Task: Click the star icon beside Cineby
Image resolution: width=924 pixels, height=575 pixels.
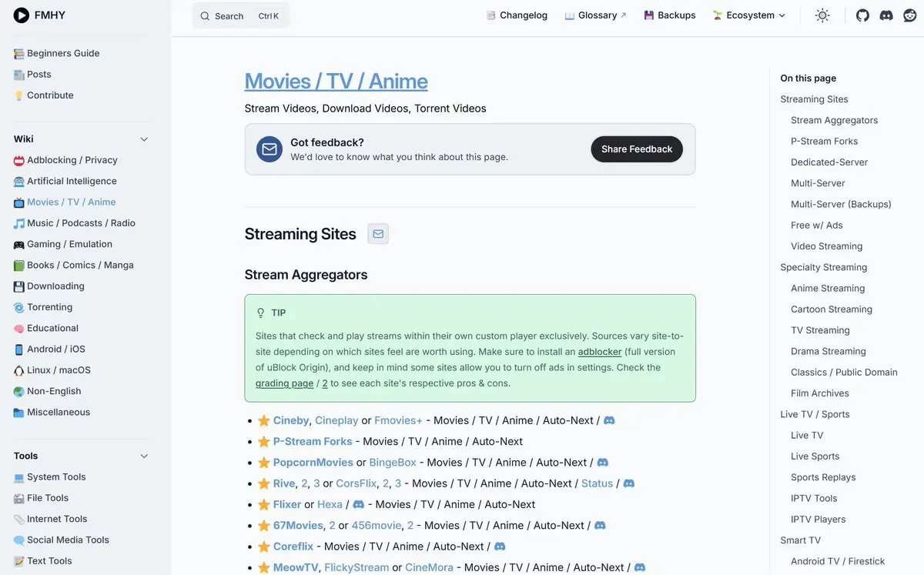Action: pyautogui.click(x=264, y=420)
